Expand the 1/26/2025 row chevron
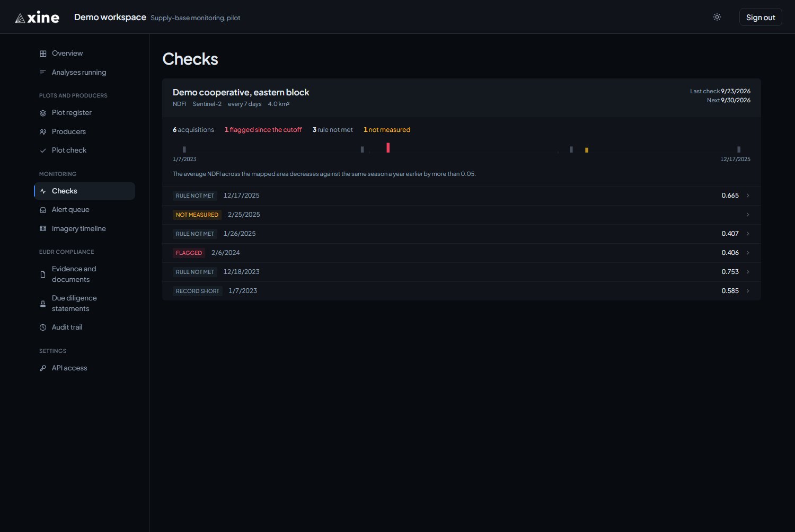Viewport: 795px width, 532px height. pos(748,234)
